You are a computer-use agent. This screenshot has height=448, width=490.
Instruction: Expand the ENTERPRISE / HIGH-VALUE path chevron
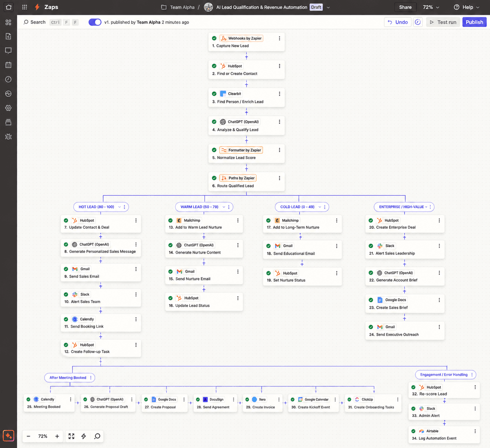pyautogui.click(x=426, y=207)
